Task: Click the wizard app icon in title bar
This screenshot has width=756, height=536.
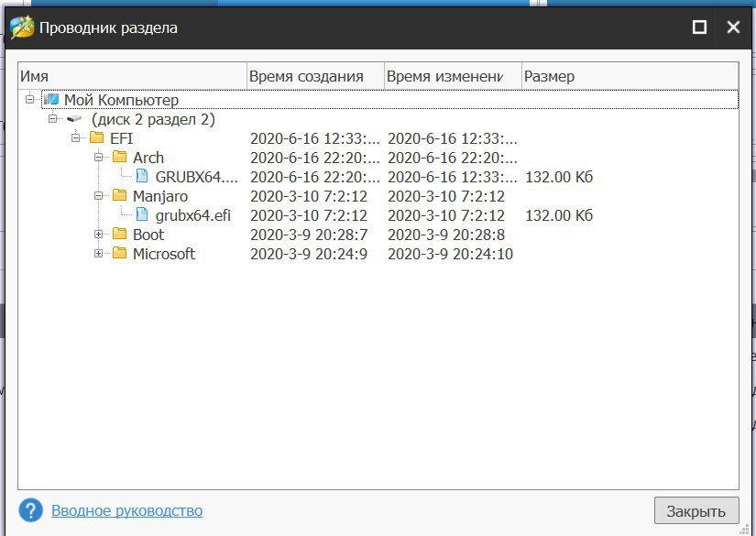Action: pyautogui.click(x=22, y=27)
